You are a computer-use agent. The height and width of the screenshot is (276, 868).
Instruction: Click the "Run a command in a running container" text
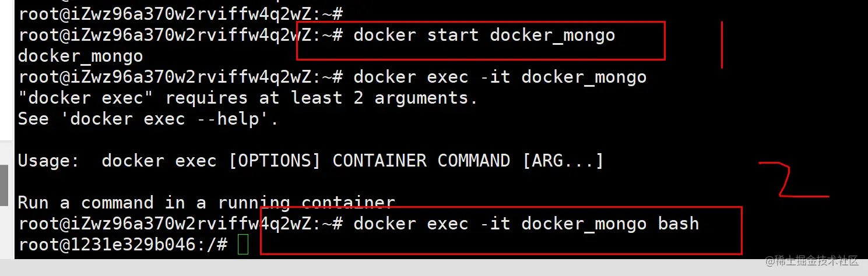click(206, 203)
